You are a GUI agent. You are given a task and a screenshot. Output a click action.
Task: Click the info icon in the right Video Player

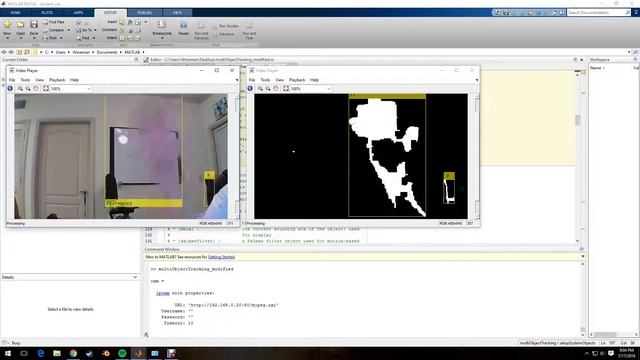tap(250, 89)
